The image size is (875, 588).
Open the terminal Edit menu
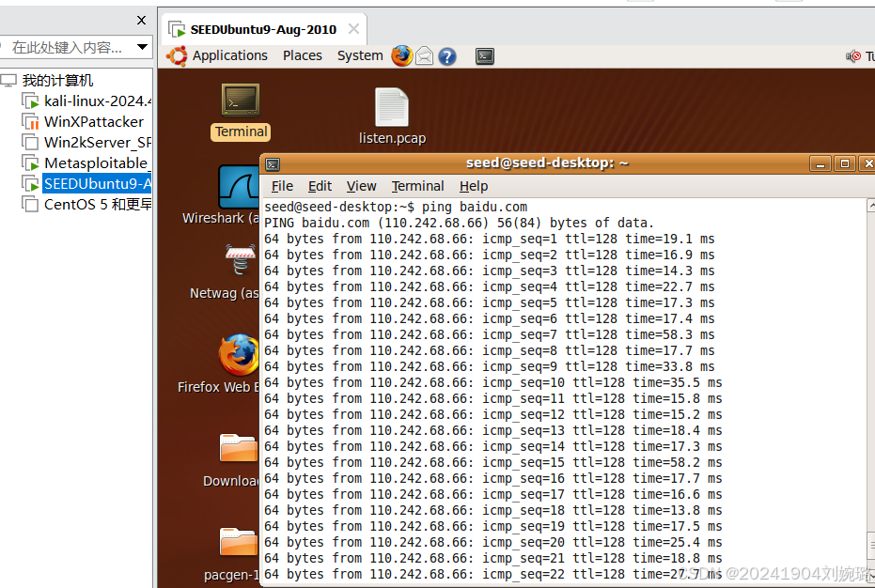[x=320, y=186]
